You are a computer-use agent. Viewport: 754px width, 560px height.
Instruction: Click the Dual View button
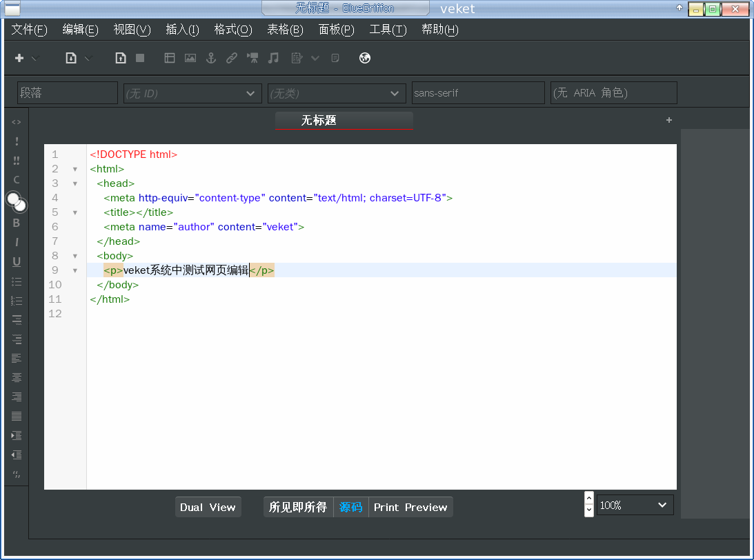point(208,507)
